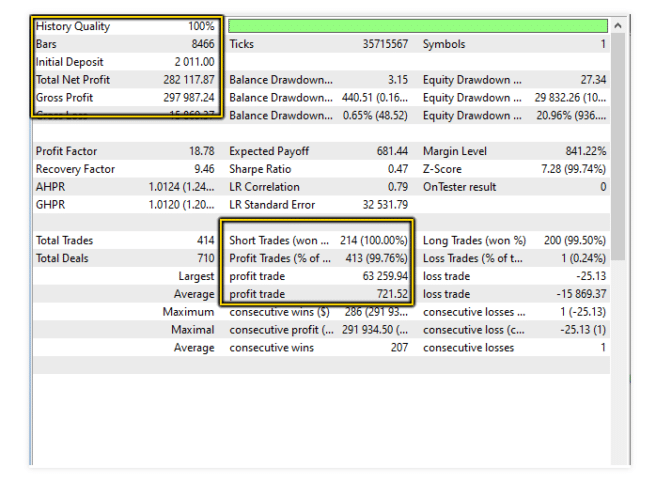Select the Total Net Profit value
The height and width of the screenshot is (482, 656).
[x=187, y=80]
